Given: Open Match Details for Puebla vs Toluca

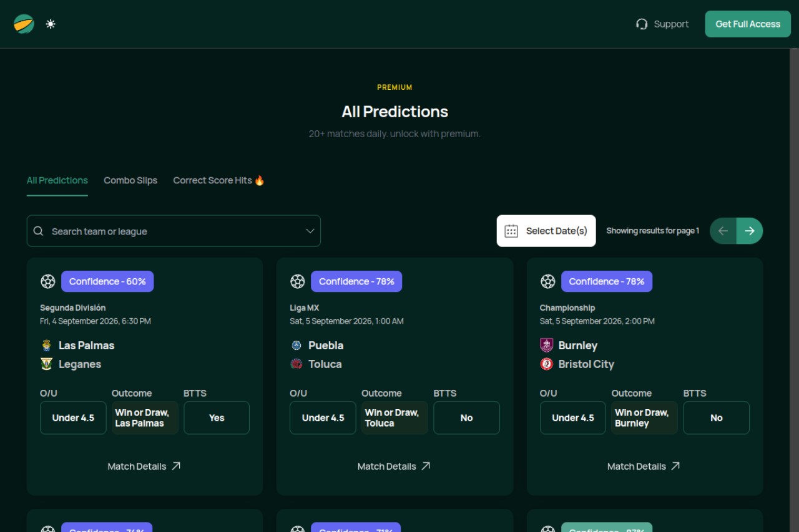Looking at the screenshot, I should 394,466.
